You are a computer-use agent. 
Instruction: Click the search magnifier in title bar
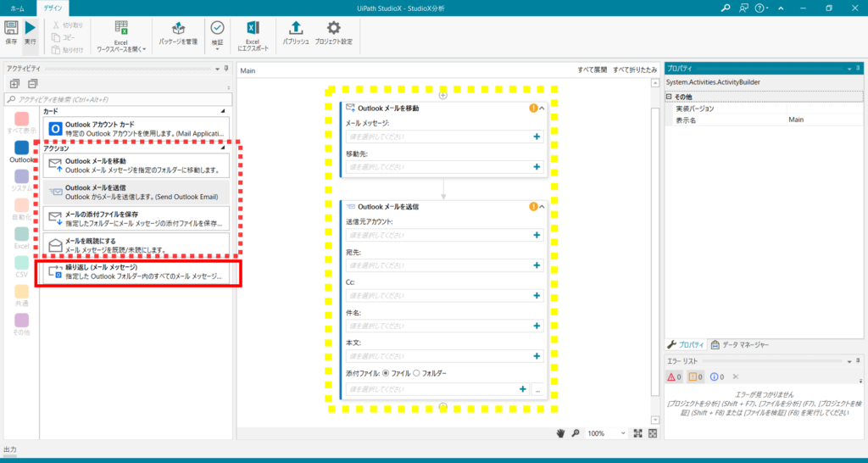pyautogui.click(x=726, y=8)
